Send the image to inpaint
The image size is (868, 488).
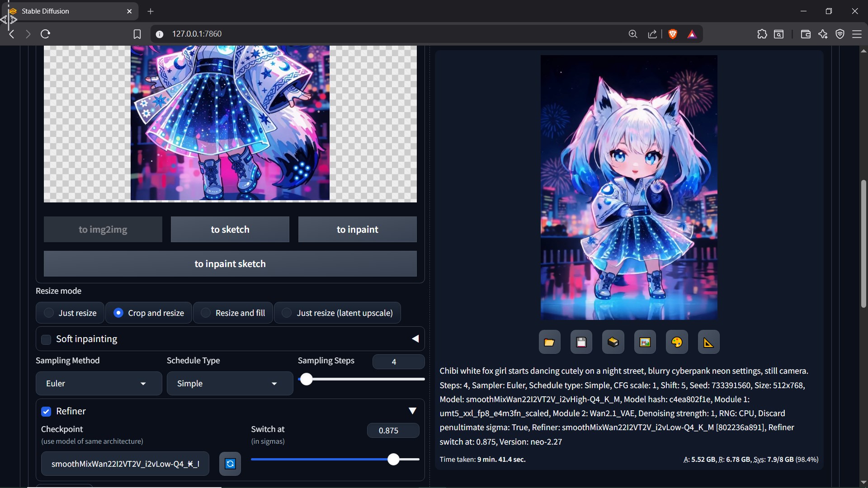click(358, 230)
